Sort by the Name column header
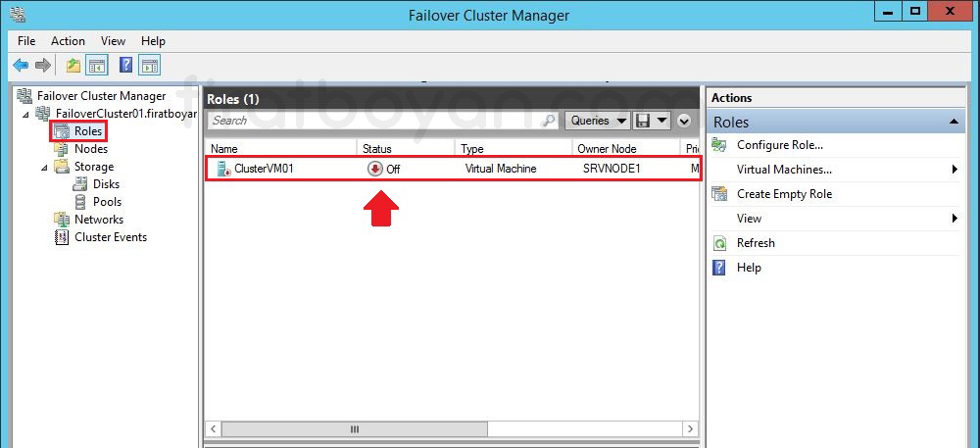The height and width of the screenshot is (448, 980). [x=281, y=149]
